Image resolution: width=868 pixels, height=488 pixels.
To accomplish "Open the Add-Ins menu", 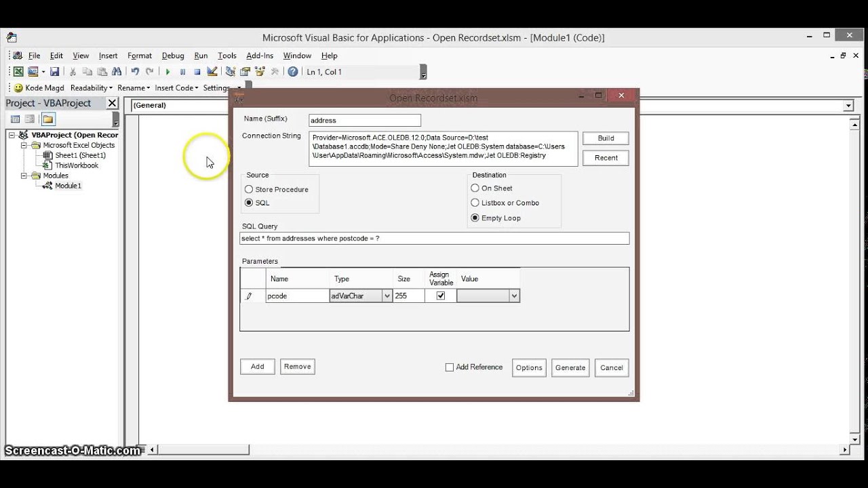I will click(x=260, y=56).
